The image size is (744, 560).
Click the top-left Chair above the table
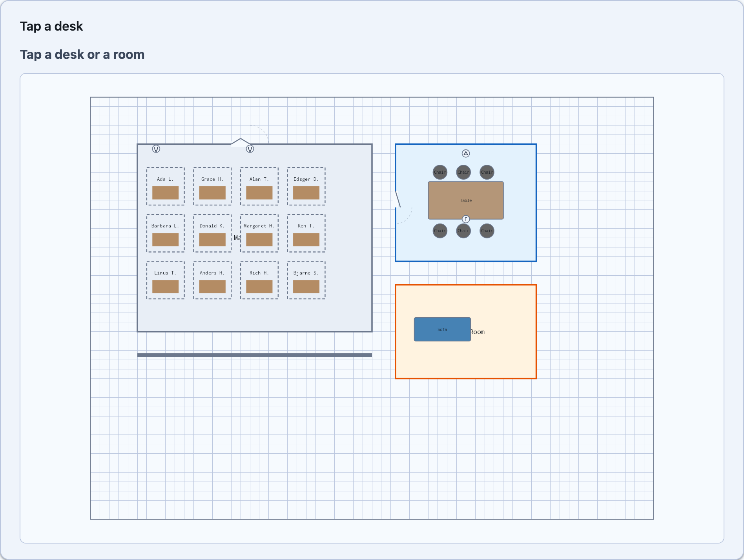(x=440, y=172)
